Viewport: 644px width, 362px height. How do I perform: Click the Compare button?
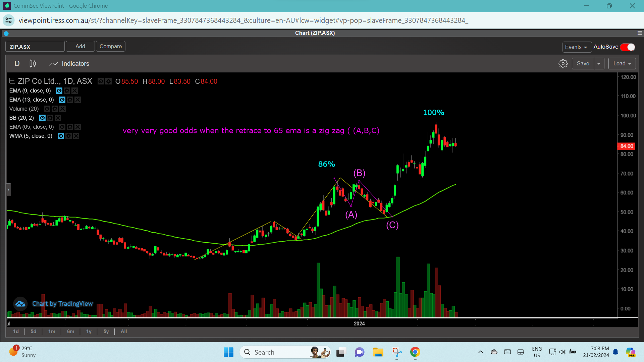tap(111, 46)
